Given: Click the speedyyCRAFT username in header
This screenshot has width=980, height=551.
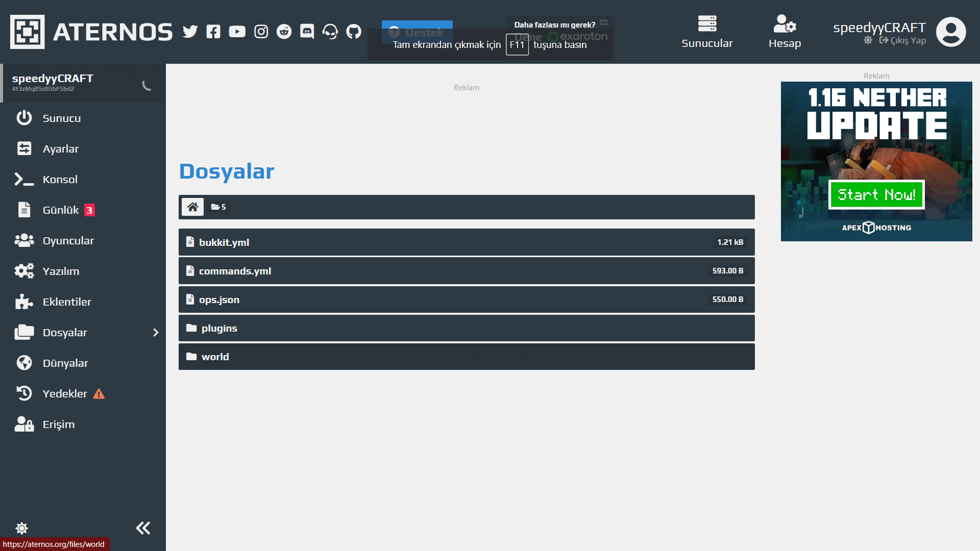Looking at the screenshot, I should pyautogui.click(x=879, y=28).
